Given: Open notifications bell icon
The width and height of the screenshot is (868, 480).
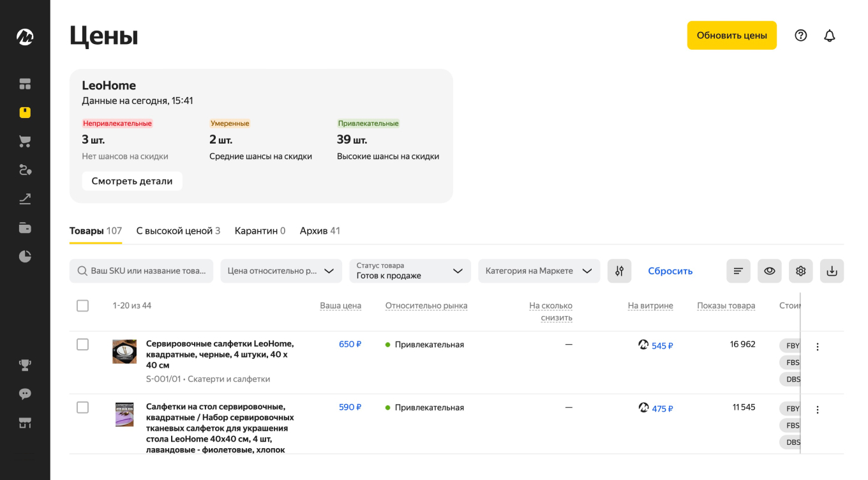Looking at the screenshot, I should (x=829, y=36).
